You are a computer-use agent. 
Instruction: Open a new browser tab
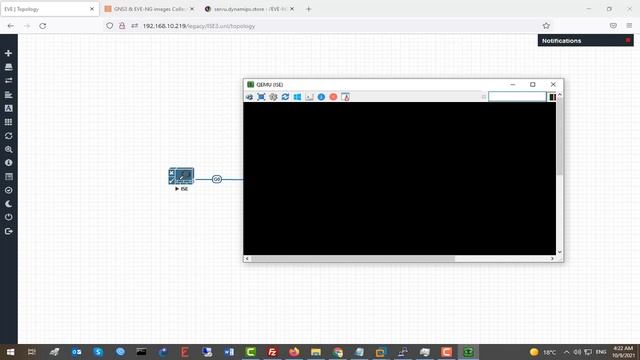click(309, 9)
